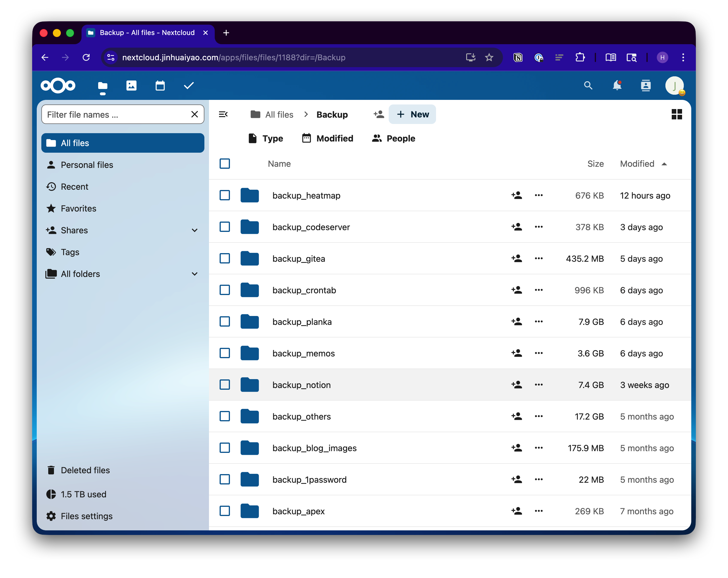The width and height of the screenshot is (728, 578).
Task: Toggle the select-all files checkbox
Action: (x=225, y=164)
